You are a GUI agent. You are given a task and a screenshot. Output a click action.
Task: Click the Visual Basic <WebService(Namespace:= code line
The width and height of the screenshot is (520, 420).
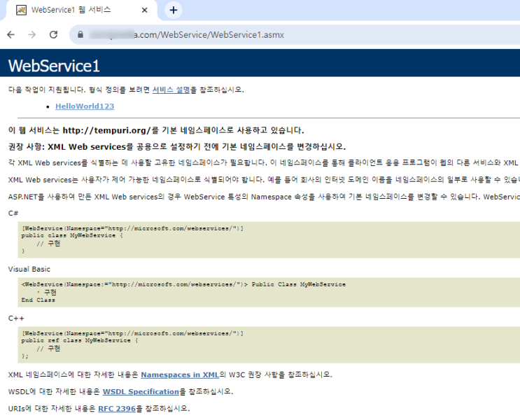coord(183,284)
